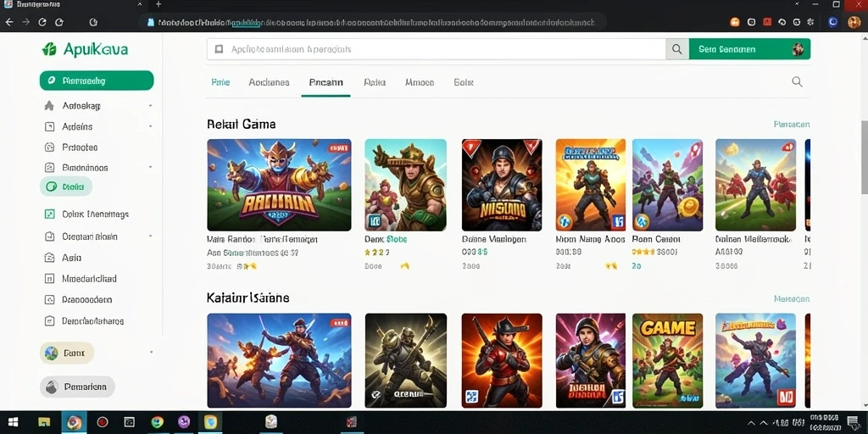Screen dimensions: 868x434
Task: Click the browser address bar
Action: (374, 22)
